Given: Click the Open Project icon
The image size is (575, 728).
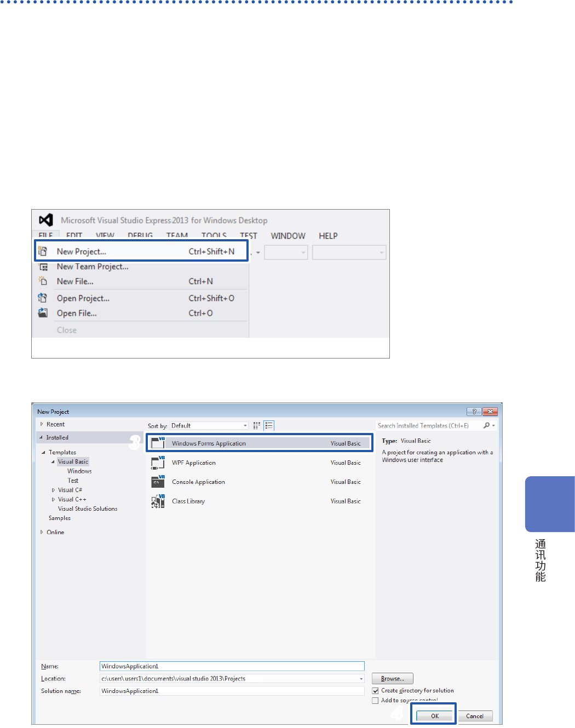Looking at the screenshot, I should point(43,298).
